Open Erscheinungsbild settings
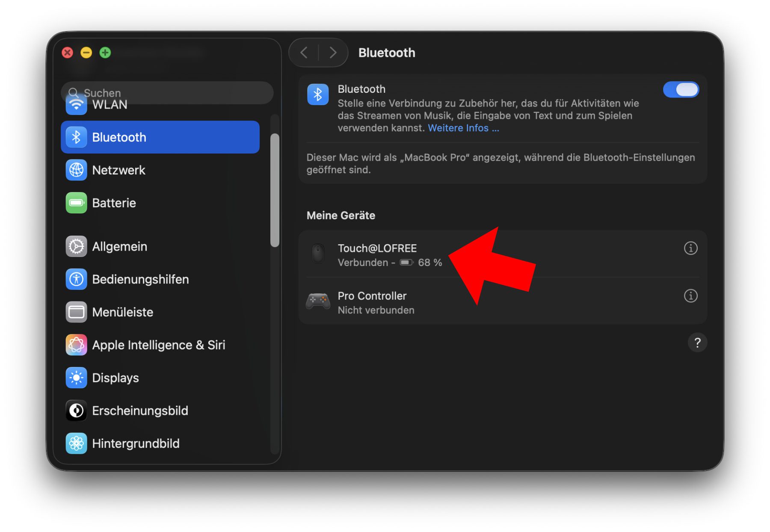The height and width of the screenshot is (532, 770). point(139,411)
